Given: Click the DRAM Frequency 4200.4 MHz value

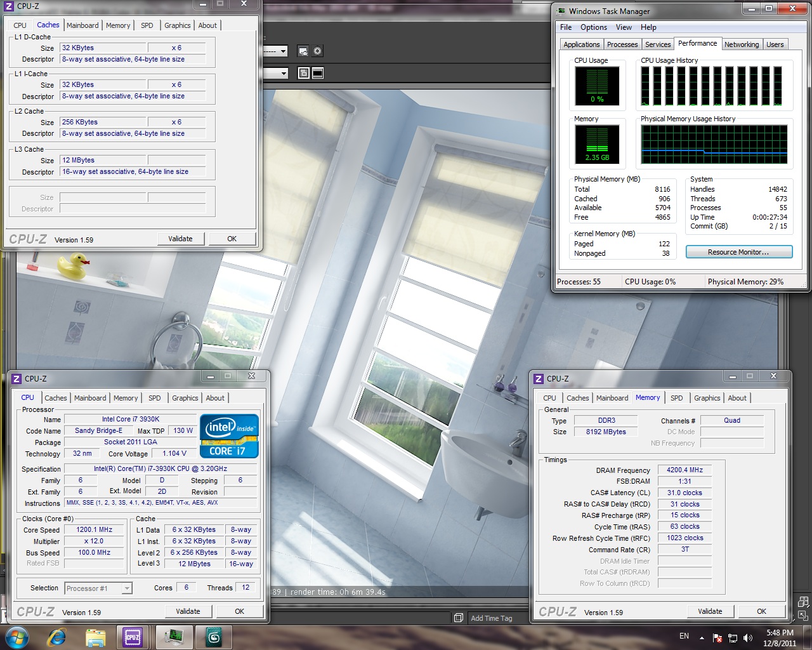Looking at the screenshot, I should pos(684,470).
